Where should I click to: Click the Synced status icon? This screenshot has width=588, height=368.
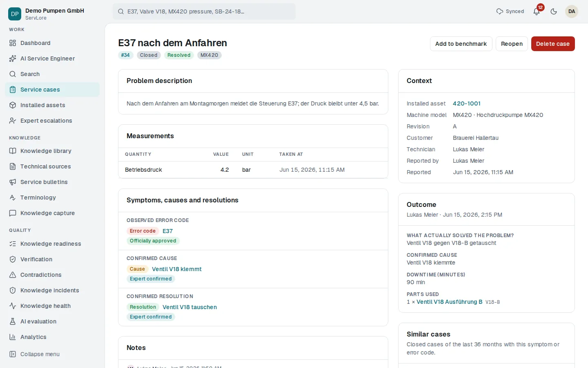pyautogui.click(x=499, y=11)
